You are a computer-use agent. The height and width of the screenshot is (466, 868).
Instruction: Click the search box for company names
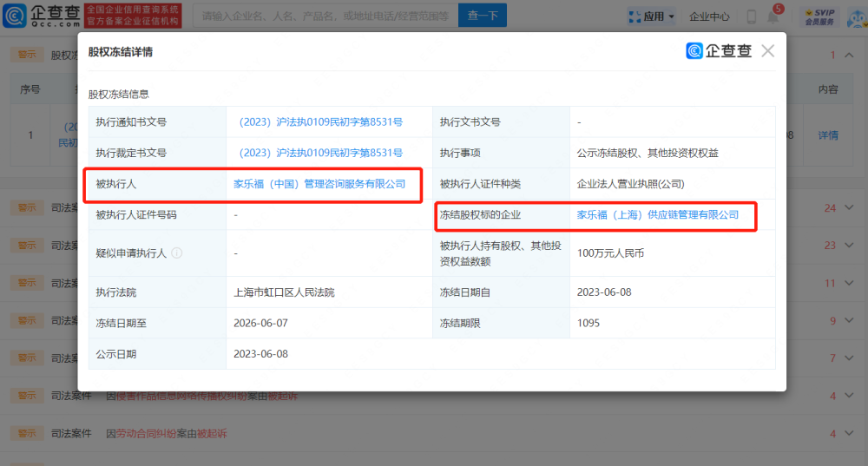(x=325, y=16)
